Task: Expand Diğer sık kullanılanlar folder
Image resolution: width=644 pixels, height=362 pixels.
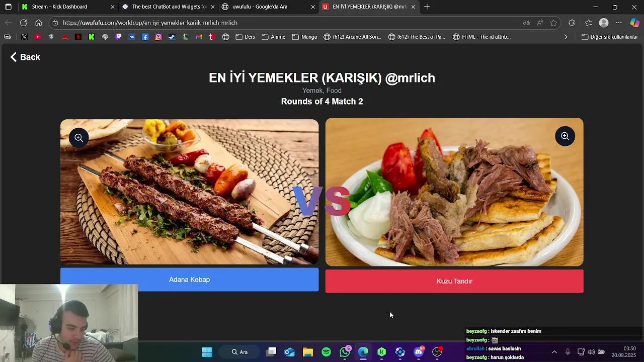Action: coord(609,37)
